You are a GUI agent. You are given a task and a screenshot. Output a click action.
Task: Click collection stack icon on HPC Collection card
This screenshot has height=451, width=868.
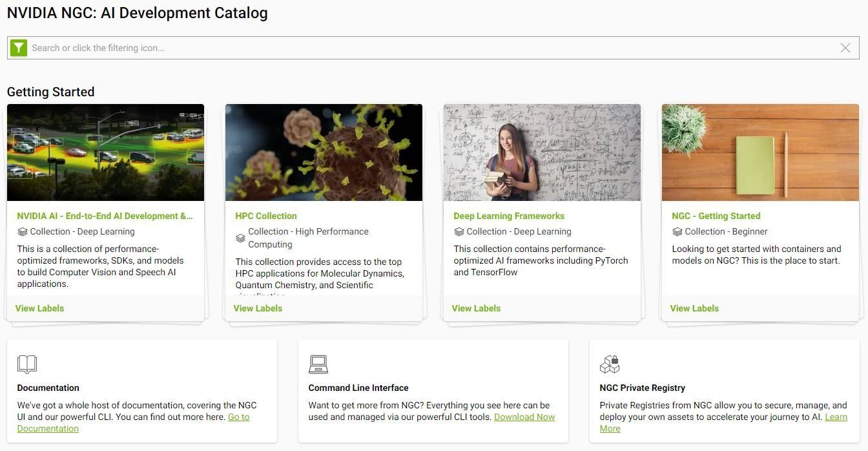[240, 238]
